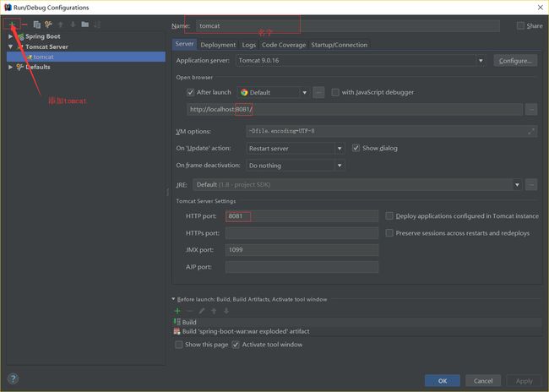
Task: Click the HTTP port field
Action: pyautogui.click(x=302, y=216)
